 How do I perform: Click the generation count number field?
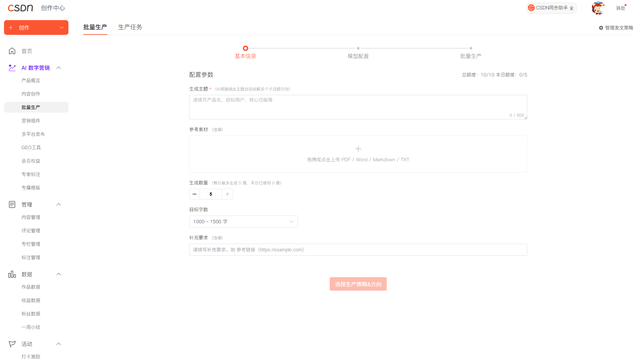tap(211, 194)
